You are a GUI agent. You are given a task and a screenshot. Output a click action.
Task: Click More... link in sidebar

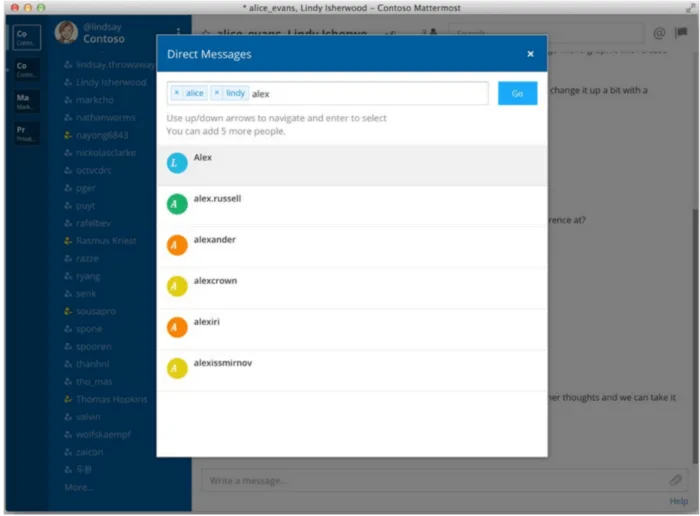point(79,487)
